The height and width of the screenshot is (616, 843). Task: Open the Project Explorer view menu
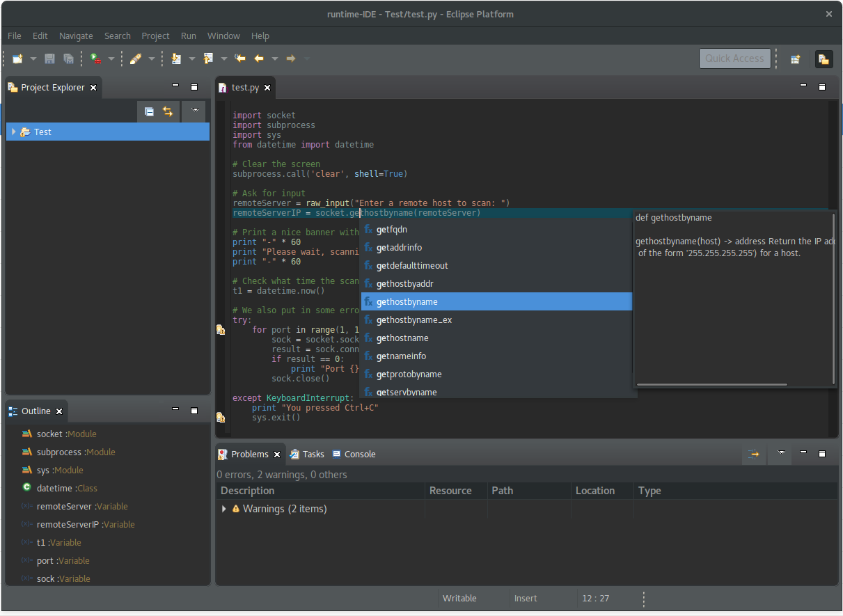click(194, 110)
